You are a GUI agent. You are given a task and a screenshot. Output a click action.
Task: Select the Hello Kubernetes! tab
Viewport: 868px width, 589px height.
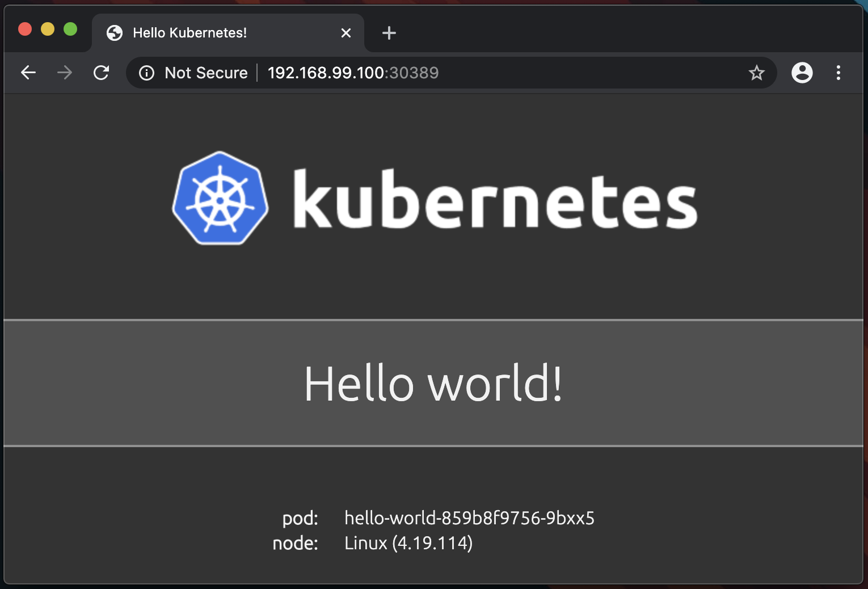pyautogui.click(x=228, y=33)
